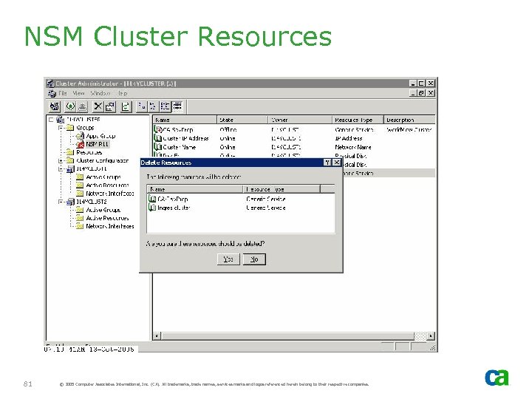532x399 pixels.
Task: Collapse the II4YCLUST1 node in tree
Action: tap(61, 169)
